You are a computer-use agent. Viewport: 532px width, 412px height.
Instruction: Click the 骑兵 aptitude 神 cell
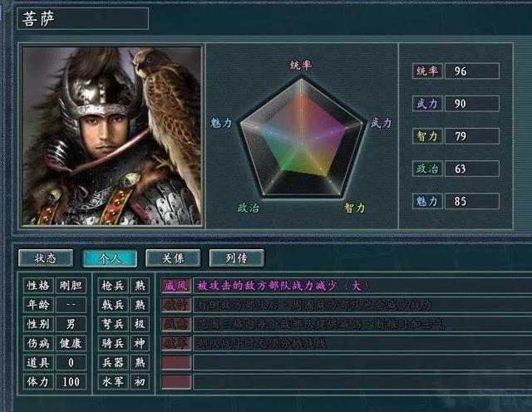140,344
